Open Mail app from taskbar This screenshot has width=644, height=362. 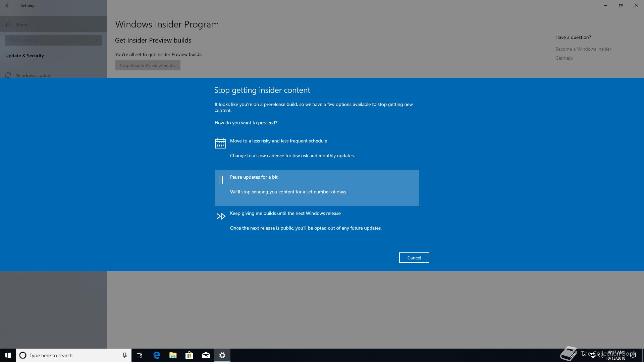(206, 355)
